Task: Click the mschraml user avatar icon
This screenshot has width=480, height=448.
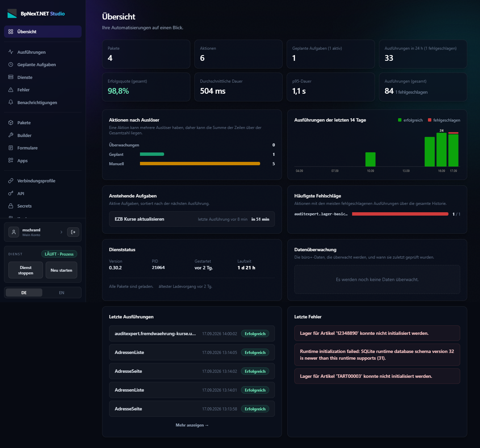Action: tap(14, 232)
